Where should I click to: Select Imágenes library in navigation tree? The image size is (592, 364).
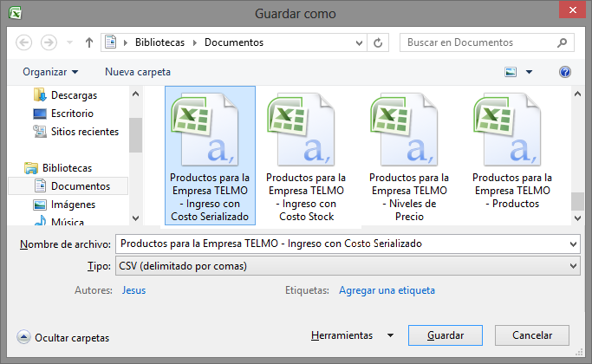(x=74, y=205)
